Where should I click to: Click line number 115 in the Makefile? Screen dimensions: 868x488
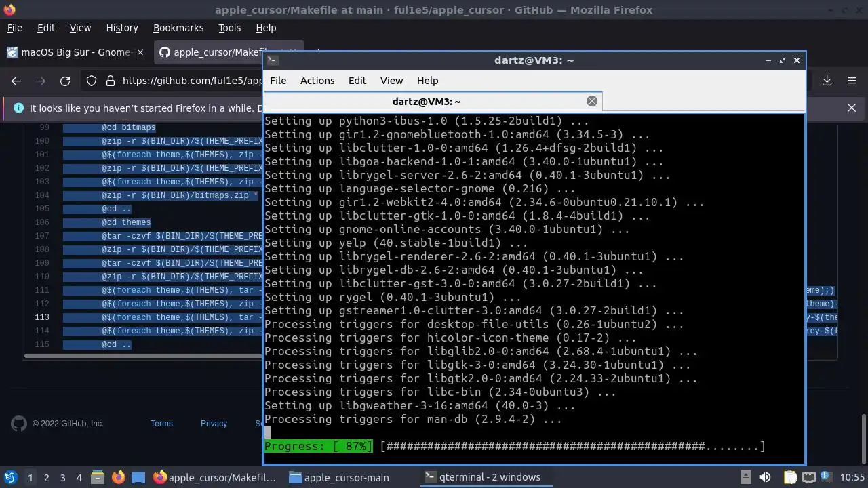click(x=42, y=344)
